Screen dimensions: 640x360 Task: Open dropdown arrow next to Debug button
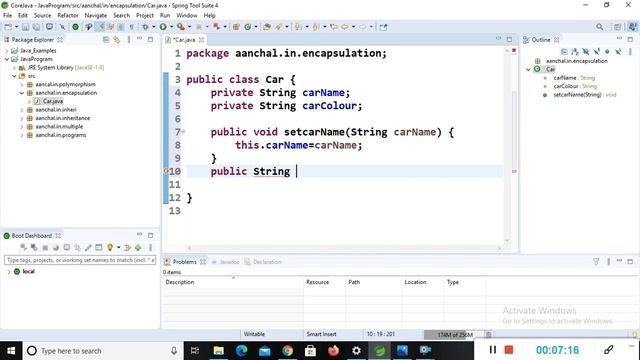click(x=153, y=27)
